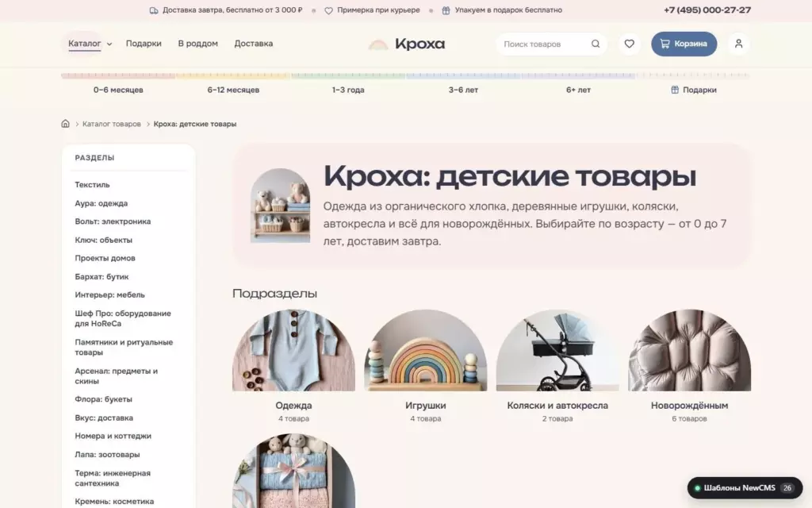This screenshot has height=508, width=812.
Task: Click the gift icon beside Упакуем в подарок
Action: [x=446, y=10]
